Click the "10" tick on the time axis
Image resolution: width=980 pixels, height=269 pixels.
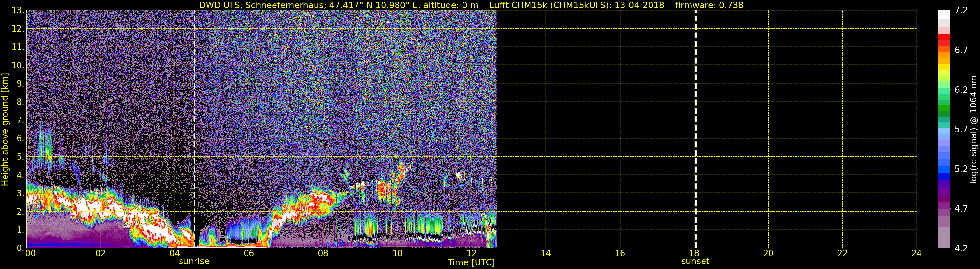(397, 253)
